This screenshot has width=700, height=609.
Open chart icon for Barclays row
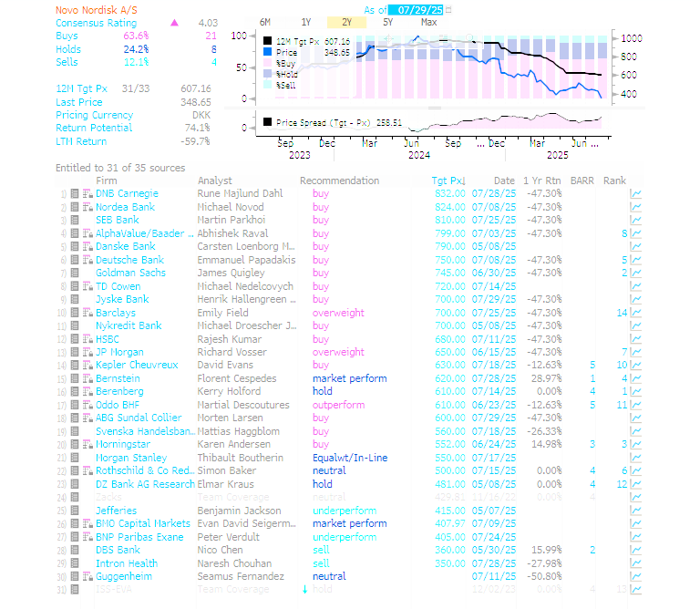pyautogui.click(x=635, y=313)
